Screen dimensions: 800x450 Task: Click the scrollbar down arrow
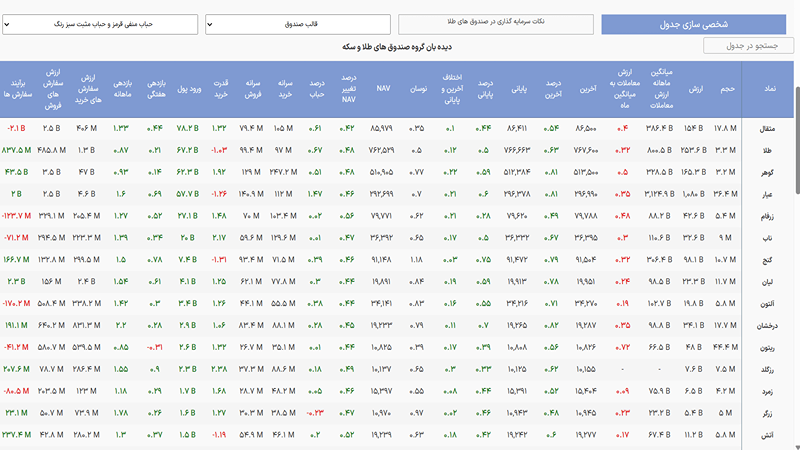click(x=797, y=446)
